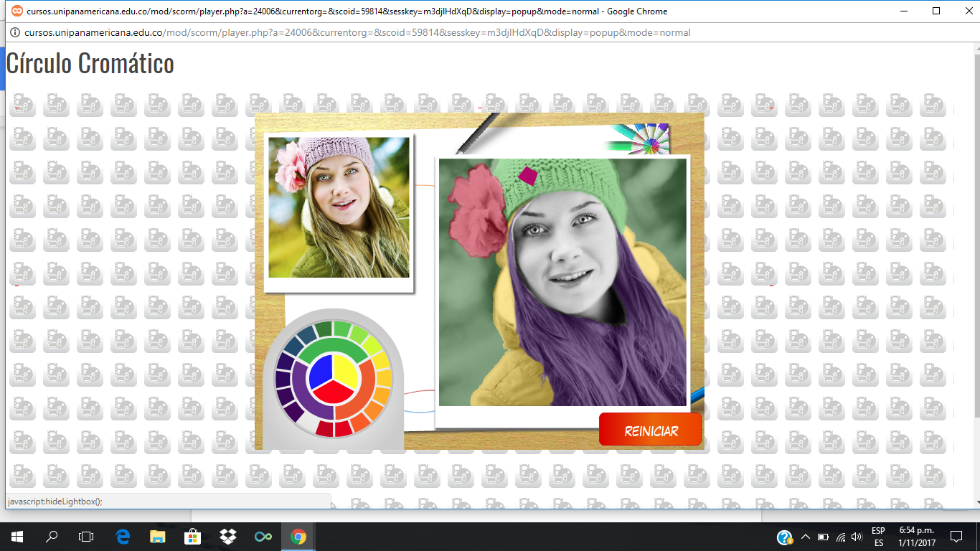
Task: Open File Explorer from the taskbar
Action: click(158, 537)
